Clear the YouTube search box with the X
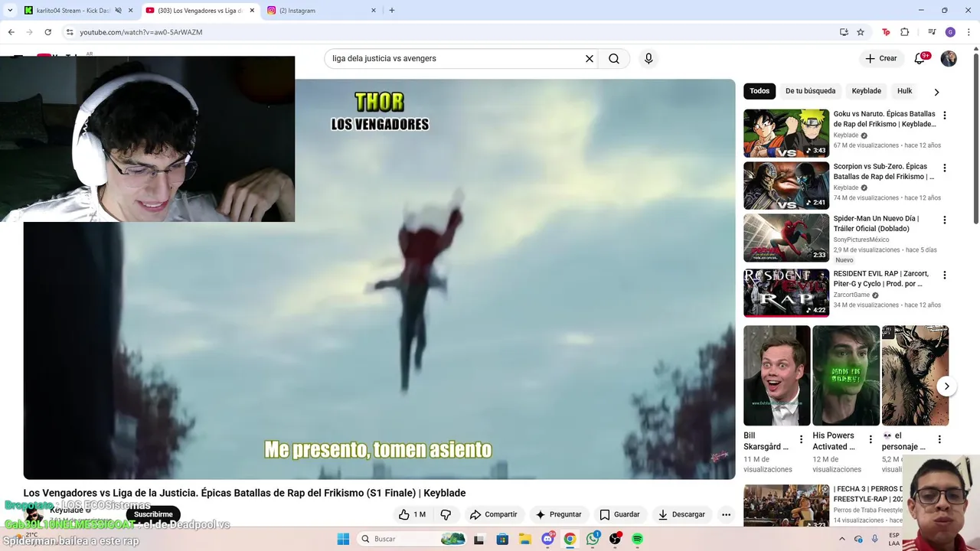 (590, 59)
